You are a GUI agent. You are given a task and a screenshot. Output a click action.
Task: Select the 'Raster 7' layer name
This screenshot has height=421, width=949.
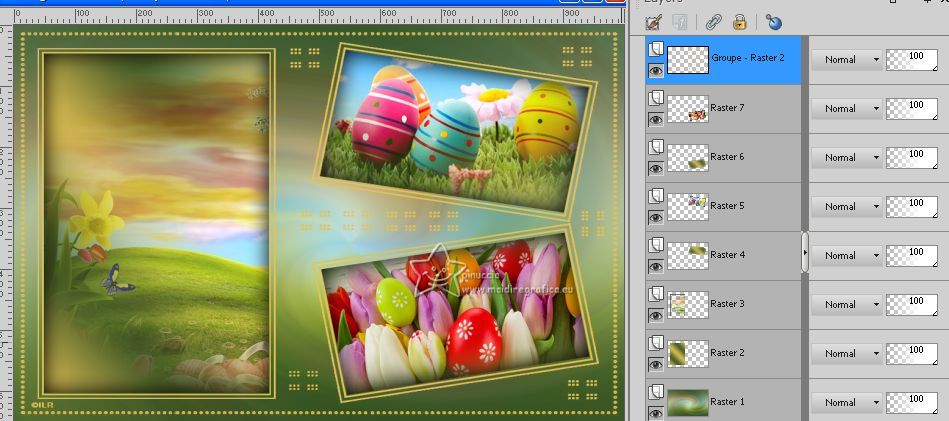coord(727,108)
